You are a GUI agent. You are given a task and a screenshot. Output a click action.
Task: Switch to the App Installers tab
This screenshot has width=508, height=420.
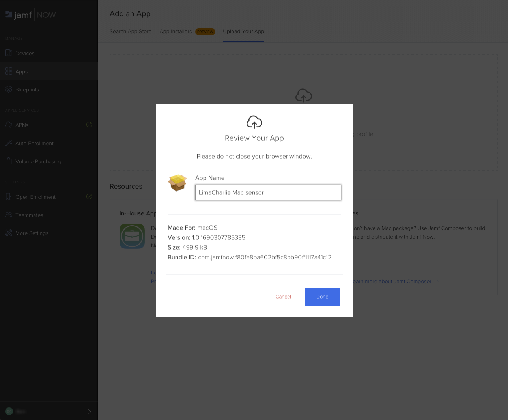(x=176, y=32)
